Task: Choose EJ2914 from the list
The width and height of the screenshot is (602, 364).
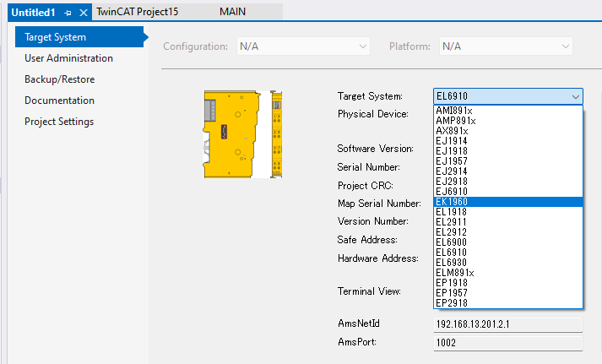Action: point(508,171)
